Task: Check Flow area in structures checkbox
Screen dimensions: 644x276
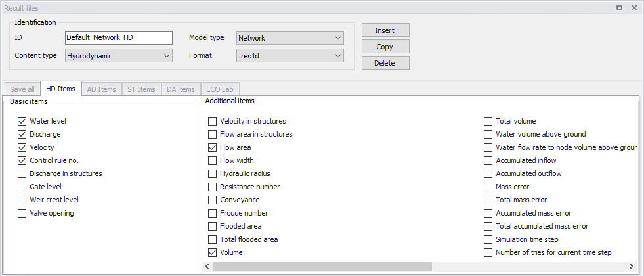Action: tap(212, 135)
